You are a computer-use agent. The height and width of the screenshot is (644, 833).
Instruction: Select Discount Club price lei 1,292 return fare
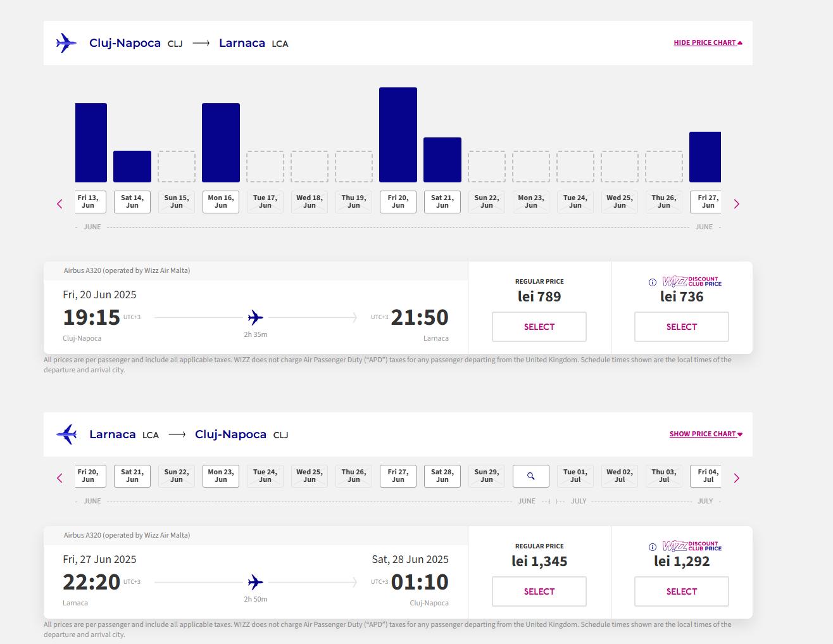681,591
